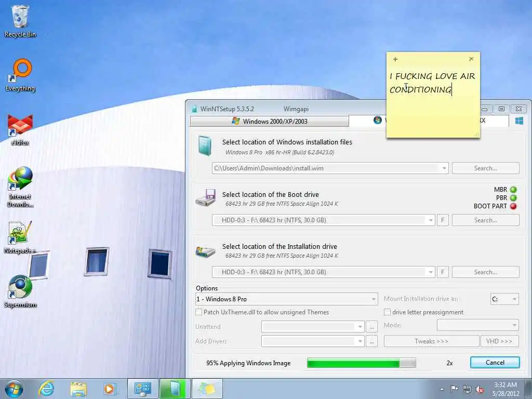
Task: Open Internet Explorer from the taskbar
Action: coord(46,389)
